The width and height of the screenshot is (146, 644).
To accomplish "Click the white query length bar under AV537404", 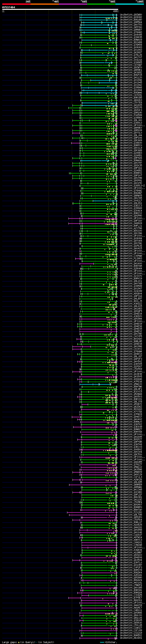I will [60, 10].
